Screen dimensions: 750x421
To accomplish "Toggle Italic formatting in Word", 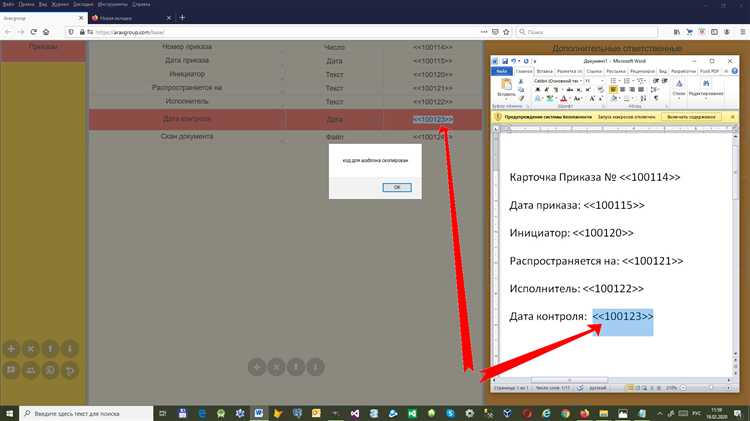I will tap(546, 89).
